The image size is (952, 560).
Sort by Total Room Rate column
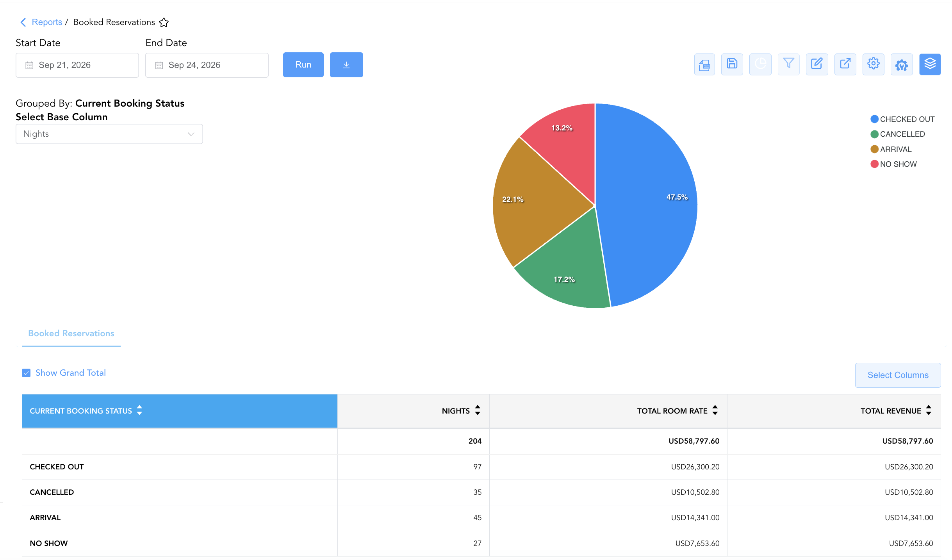tap(715, 410)
